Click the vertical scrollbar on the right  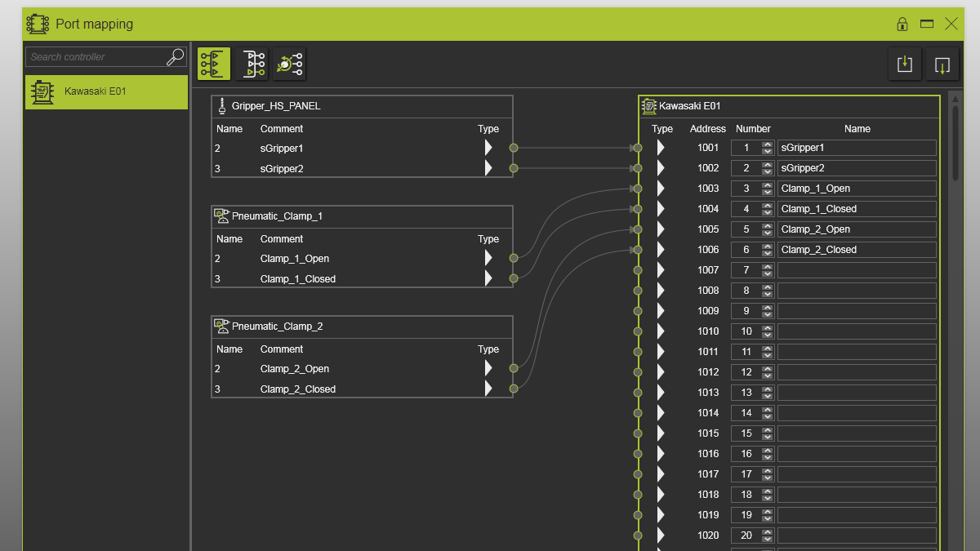click(x=955, y=143)
